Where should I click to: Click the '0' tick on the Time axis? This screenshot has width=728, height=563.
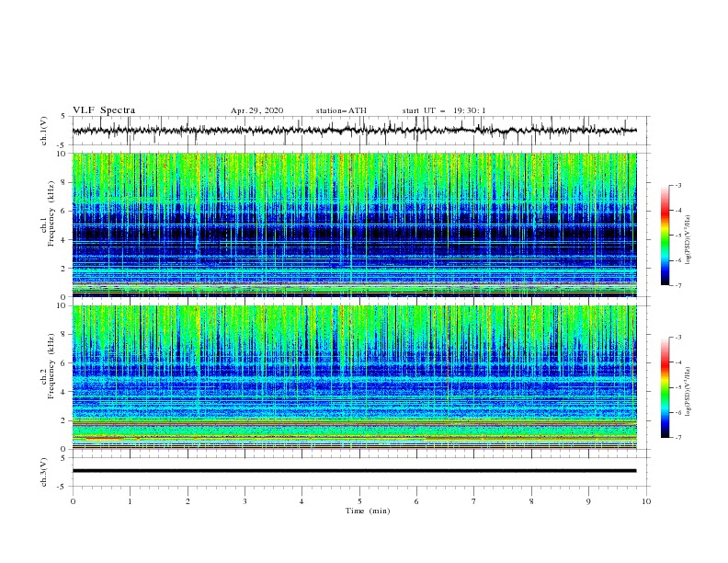[73, 501]
